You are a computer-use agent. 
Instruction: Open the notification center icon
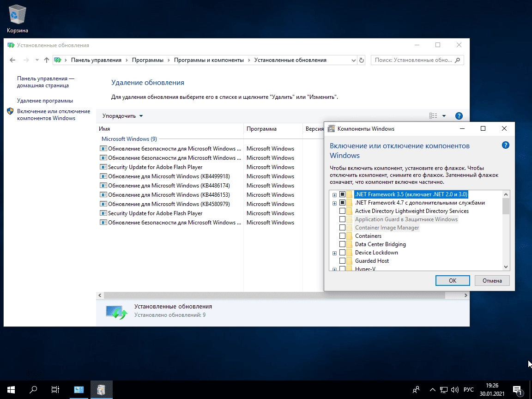tap(517, 390)
